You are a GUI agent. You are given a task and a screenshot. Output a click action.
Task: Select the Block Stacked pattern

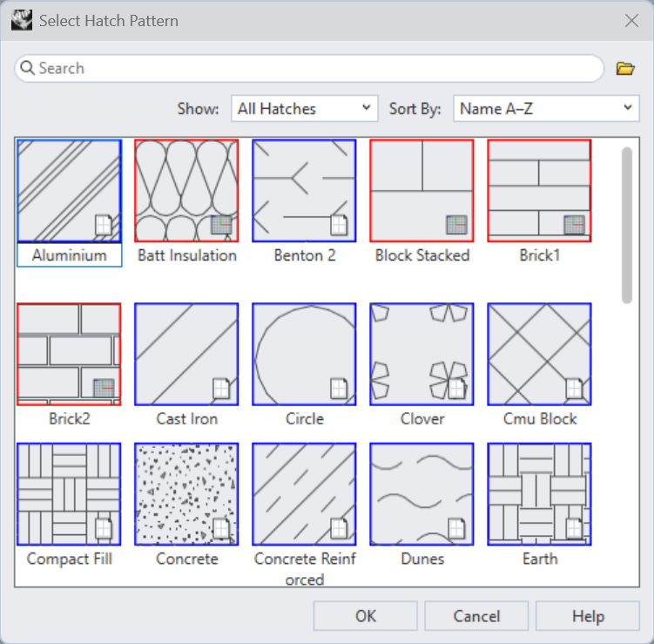(421, 191)
